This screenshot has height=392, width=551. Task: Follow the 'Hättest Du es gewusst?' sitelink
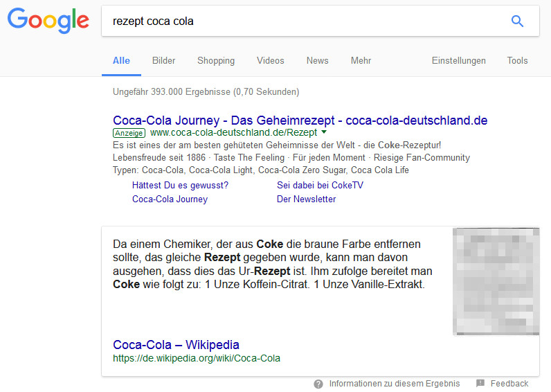(180, 185)
